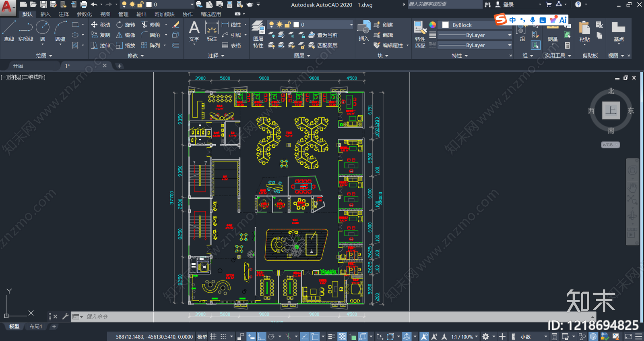This screenshot has height=341, width=644.
Task: Activate the Rotate (旋转) command
Action: coord(126,25)
